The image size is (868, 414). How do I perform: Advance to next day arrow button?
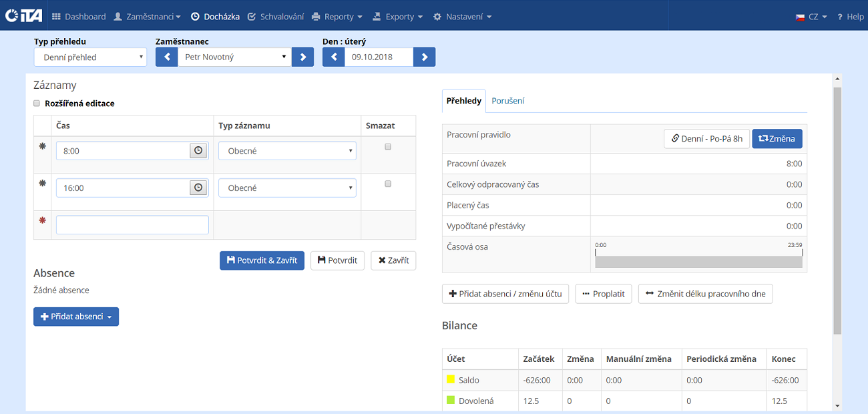424,57
